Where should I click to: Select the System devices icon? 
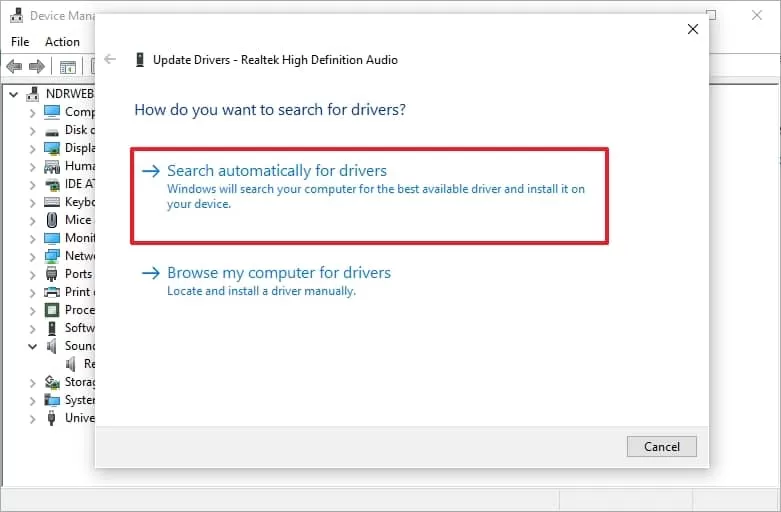click(52, 400)
